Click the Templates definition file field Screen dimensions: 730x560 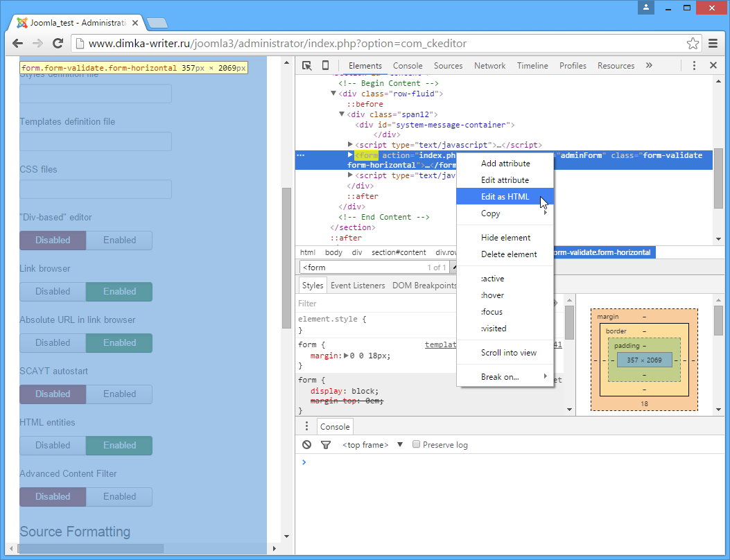pyautogui.click(x=96, y=141)
